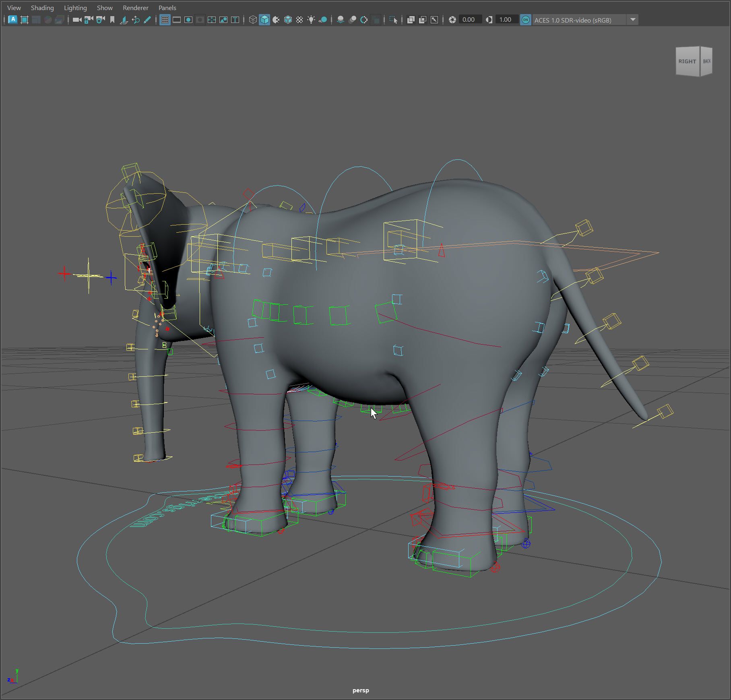This screenshot has width=731, height=700.
Task: Open the Renderer menu
Action: coord(135,8)
